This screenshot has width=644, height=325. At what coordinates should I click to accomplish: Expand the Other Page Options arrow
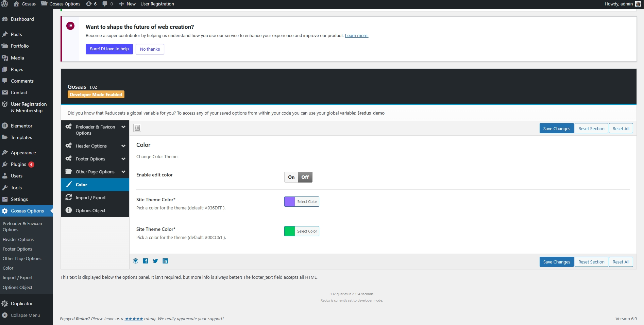point(123,172)
